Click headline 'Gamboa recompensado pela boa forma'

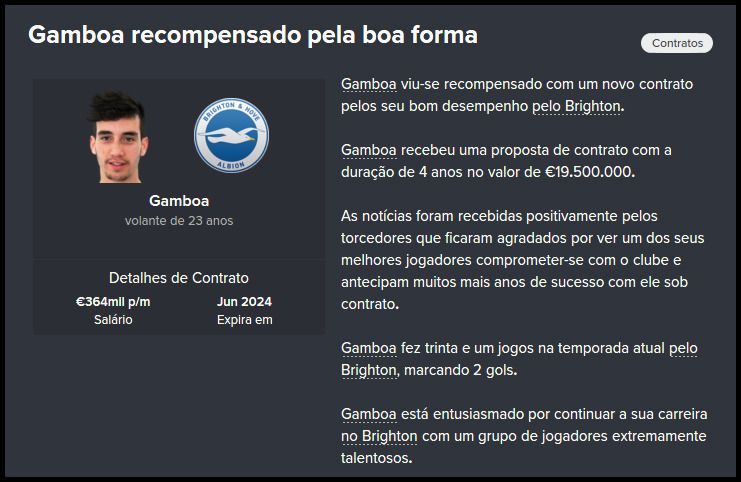[x=253, y=35]
